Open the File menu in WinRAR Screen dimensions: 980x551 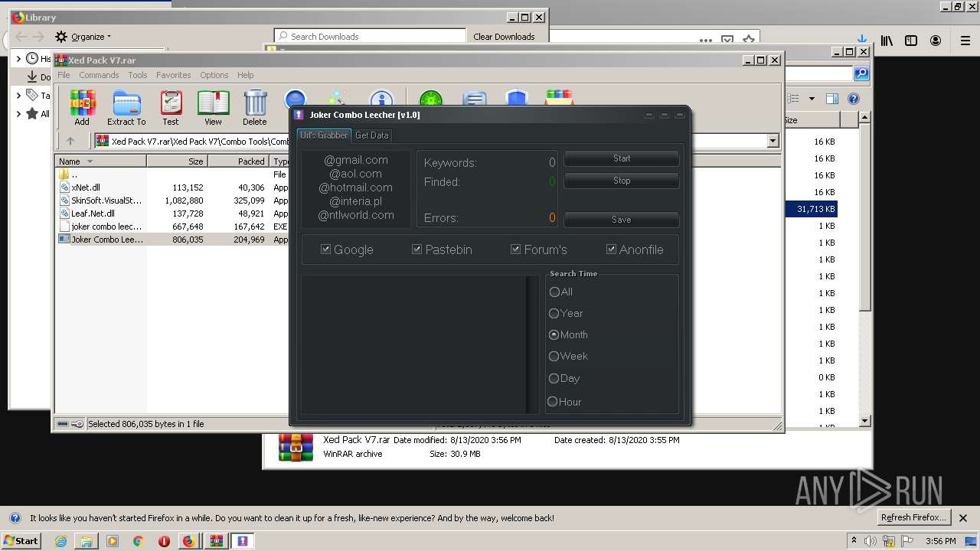pyautogui.click(x=64, y=75)
